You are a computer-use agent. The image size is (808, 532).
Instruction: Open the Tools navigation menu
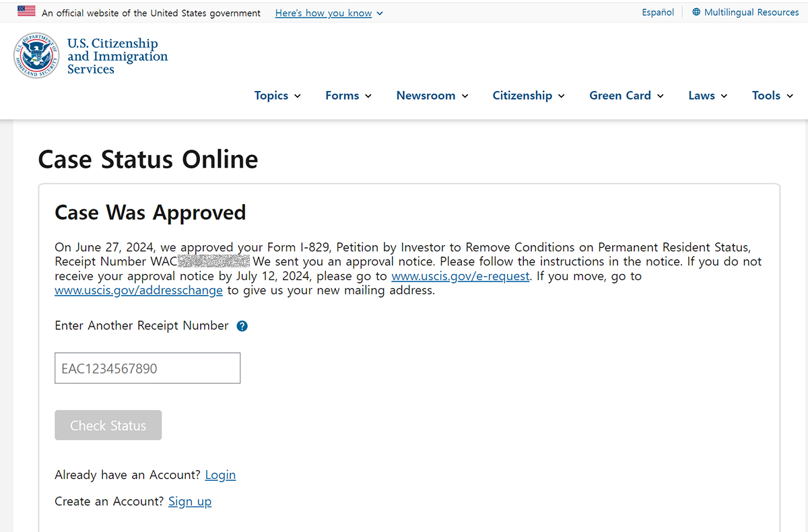click(773, 96)
